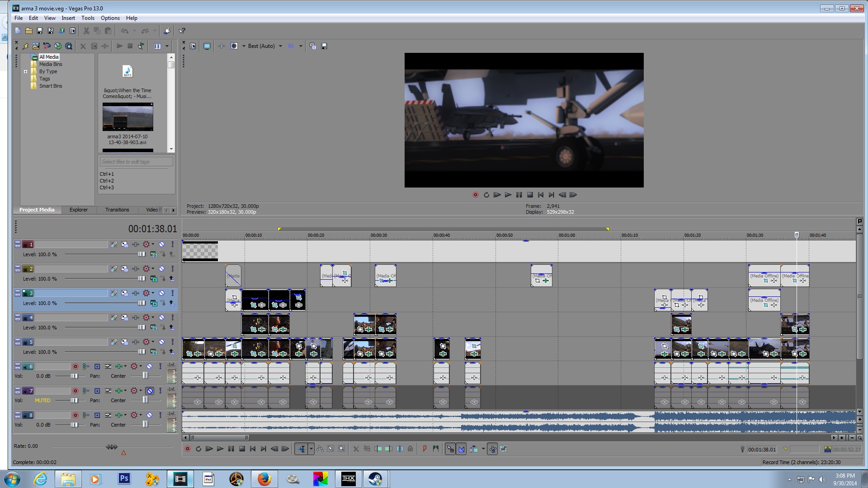Open the Undo history dropdown arrow
This screenshot has height=488, width=868.
click(134, 31)
